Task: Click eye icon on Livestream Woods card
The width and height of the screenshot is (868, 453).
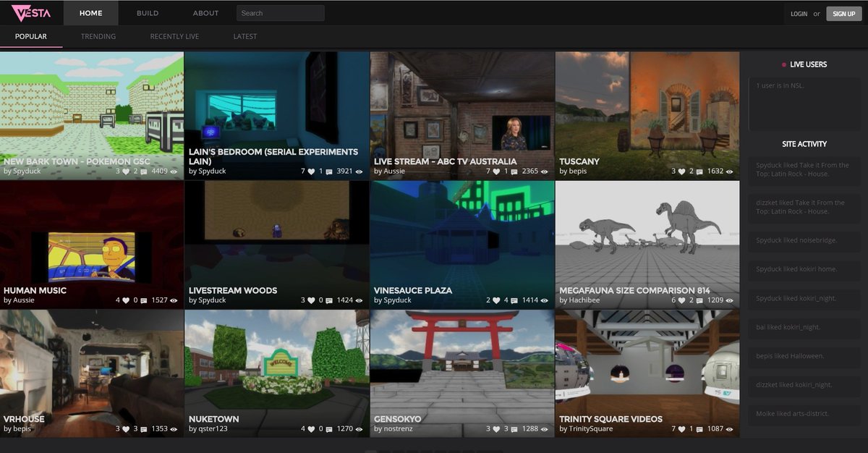Action: (x=359, y=300)
